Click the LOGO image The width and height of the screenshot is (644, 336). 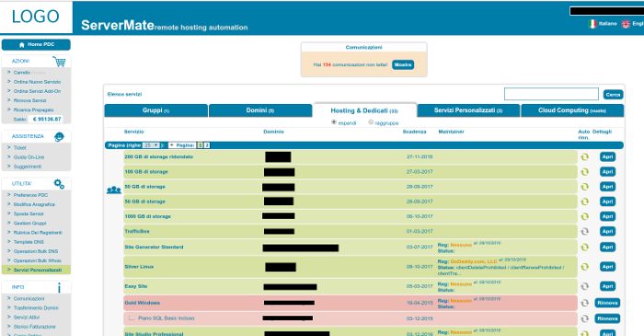[36, 17]
